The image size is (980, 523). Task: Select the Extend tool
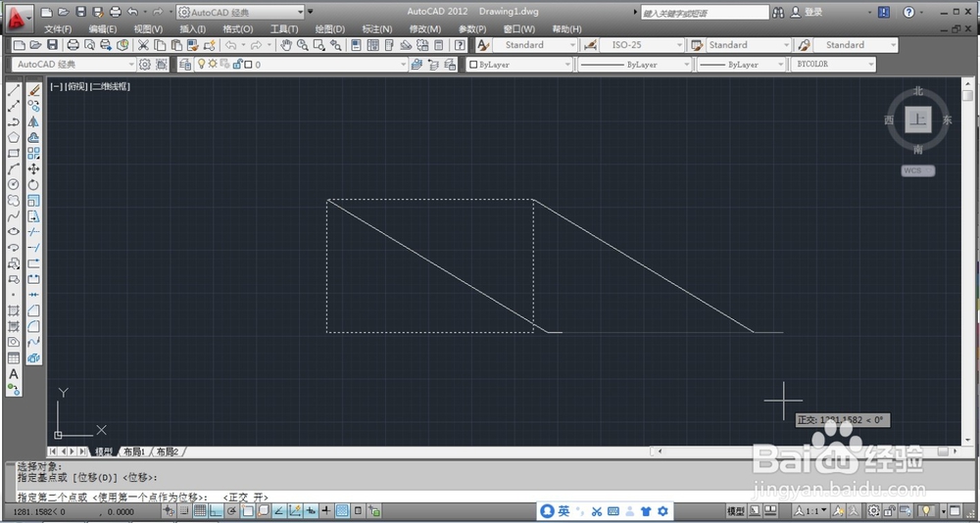[33, 248]
